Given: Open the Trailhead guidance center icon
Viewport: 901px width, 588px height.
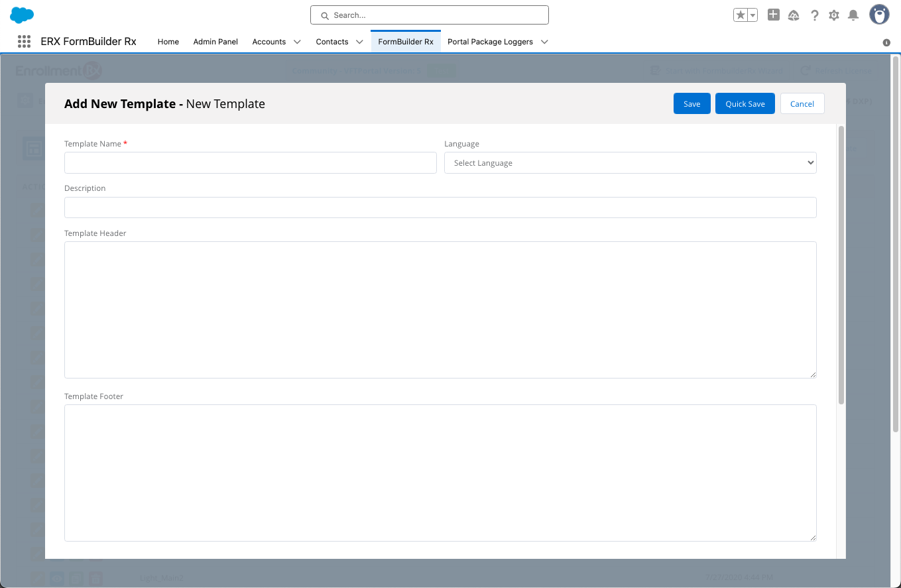Looking at the screenshot, I should [794, 15].
